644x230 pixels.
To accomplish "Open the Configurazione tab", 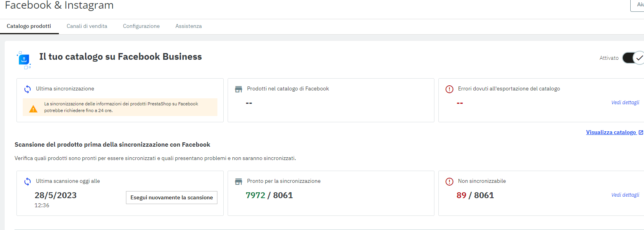I will pos(141,26).
